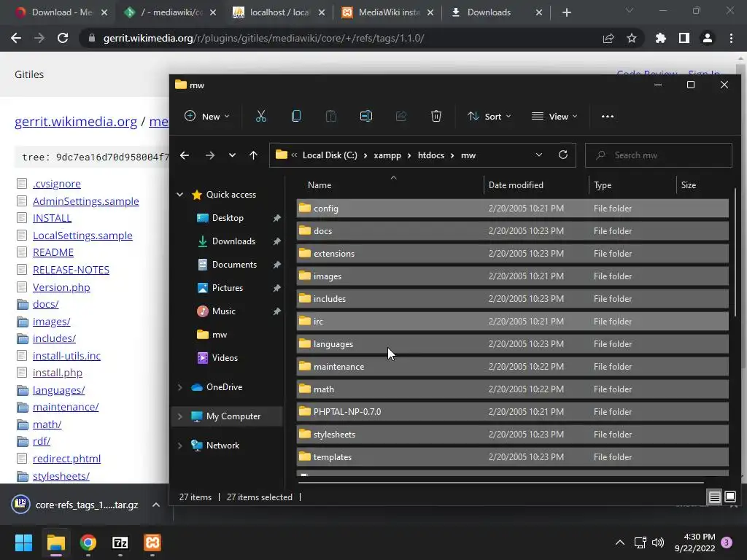
Task: Open a new Chrome tab
Action: 566,12
